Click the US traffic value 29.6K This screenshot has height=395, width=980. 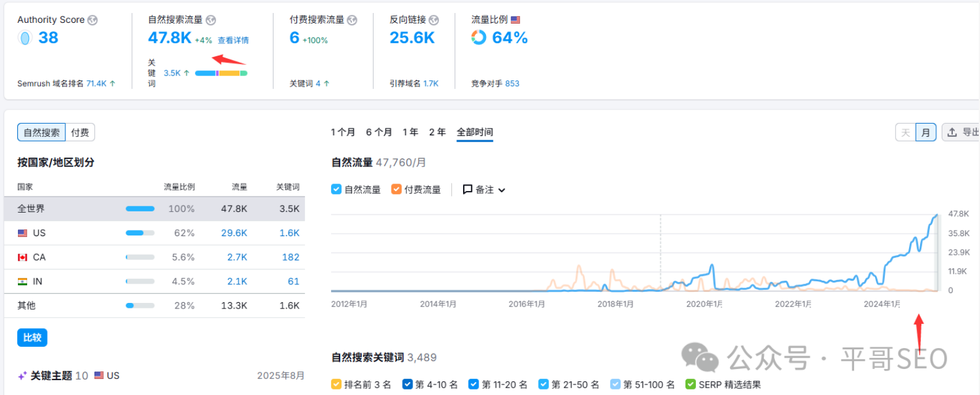point(234,233)
